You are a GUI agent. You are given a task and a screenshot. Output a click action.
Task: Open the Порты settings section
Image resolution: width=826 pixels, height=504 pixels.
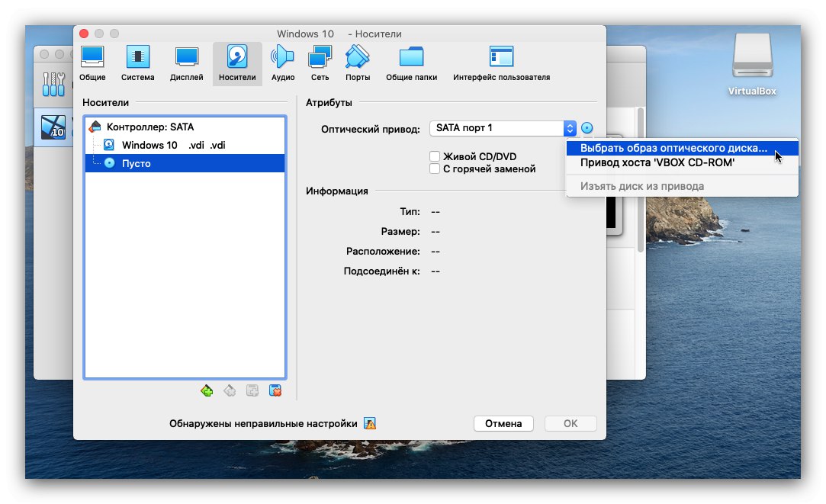[x=358, y=64]
